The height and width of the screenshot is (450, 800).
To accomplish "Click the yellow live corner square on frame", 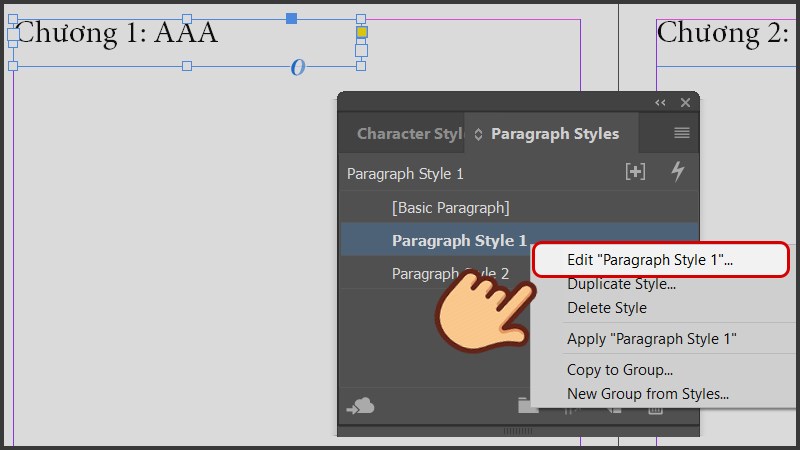I will (361, 32).
